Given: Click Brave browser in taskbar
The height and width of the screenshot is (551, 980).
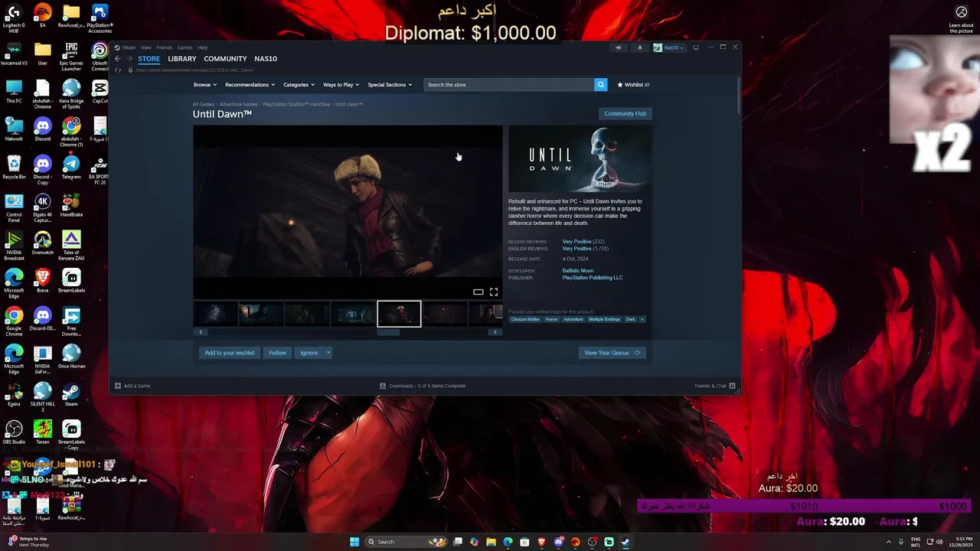Looking at the screenshot, I should point(541,542).
